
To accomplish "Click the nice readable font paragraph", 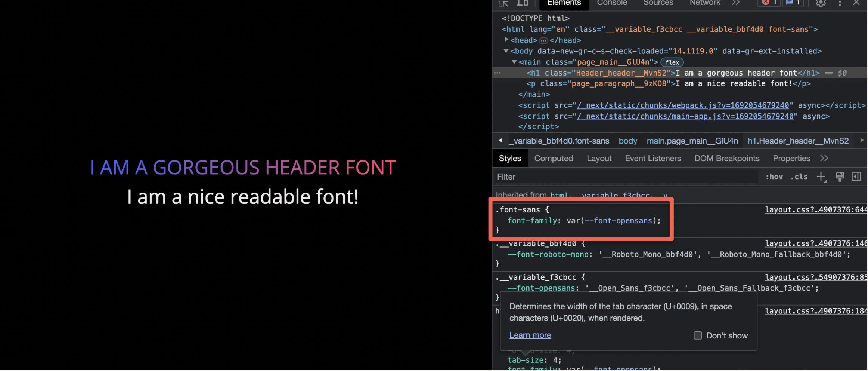I will (243, 197).
